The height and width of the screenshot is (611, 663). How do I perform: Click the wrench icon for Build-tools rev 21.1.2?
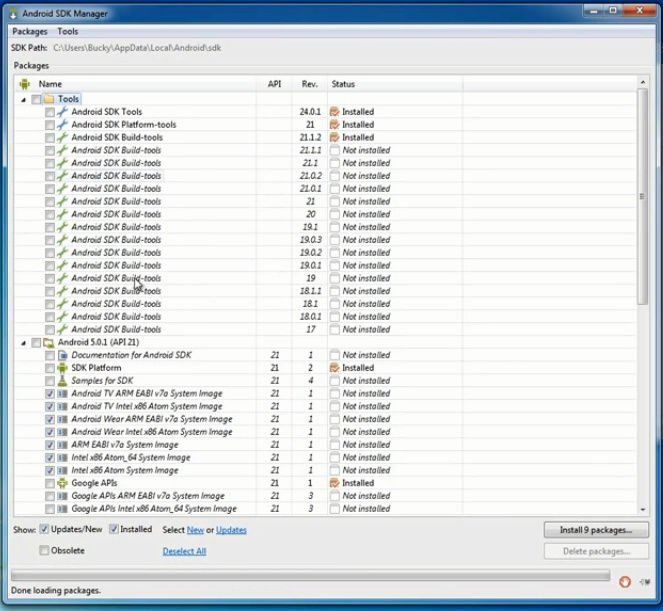coord(63,137)
